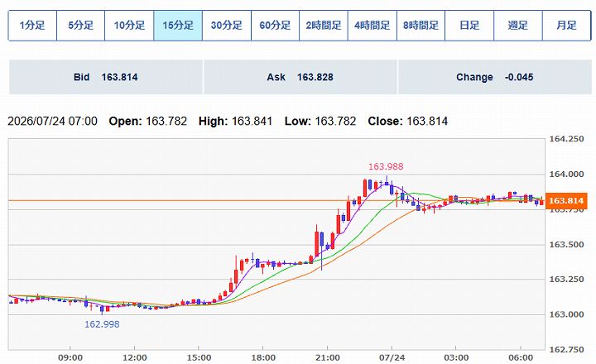The width and height of the screenshot is (596, 364).
Task: Select the weekly 週足 tab
Action: 517,26
